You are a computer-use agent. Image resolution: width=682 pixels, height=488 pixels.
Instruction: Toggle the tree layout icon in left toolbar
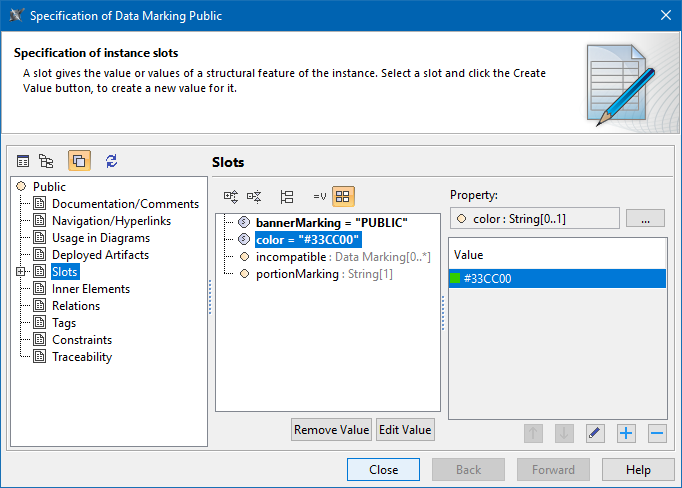click(46, 161)
